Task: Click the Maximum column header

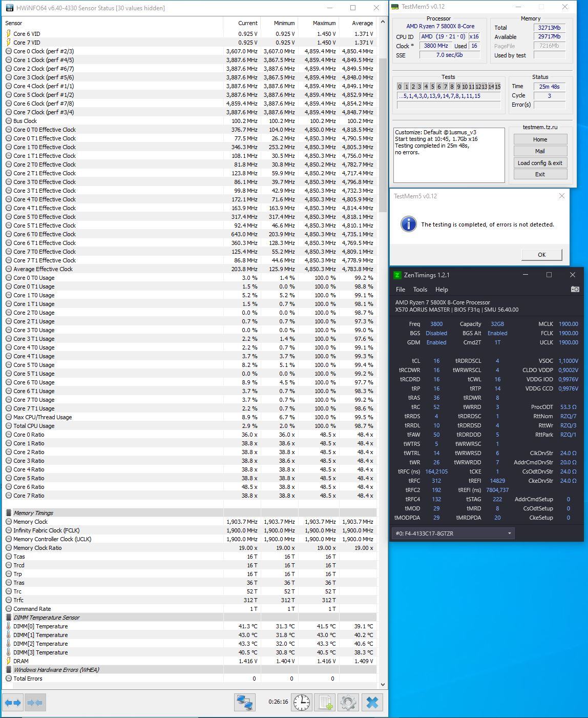Action: (318, 23)
